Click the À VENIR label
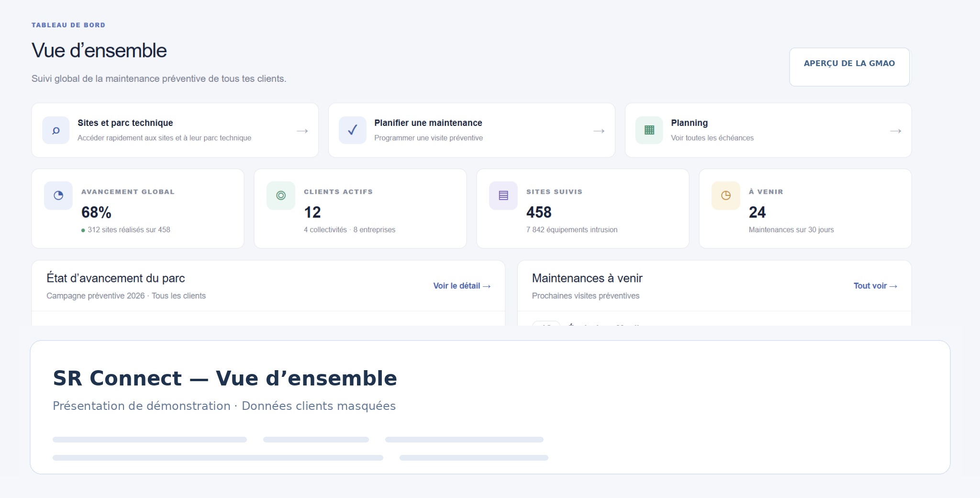This screenshot has width=980, height=498. click(766, 192)
